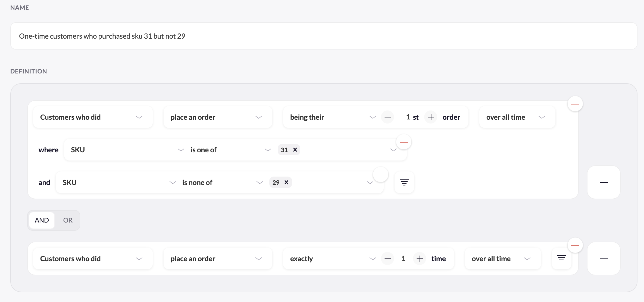
Task: Open the 'is none of' operator dropdown
Action: coord(222,182)
